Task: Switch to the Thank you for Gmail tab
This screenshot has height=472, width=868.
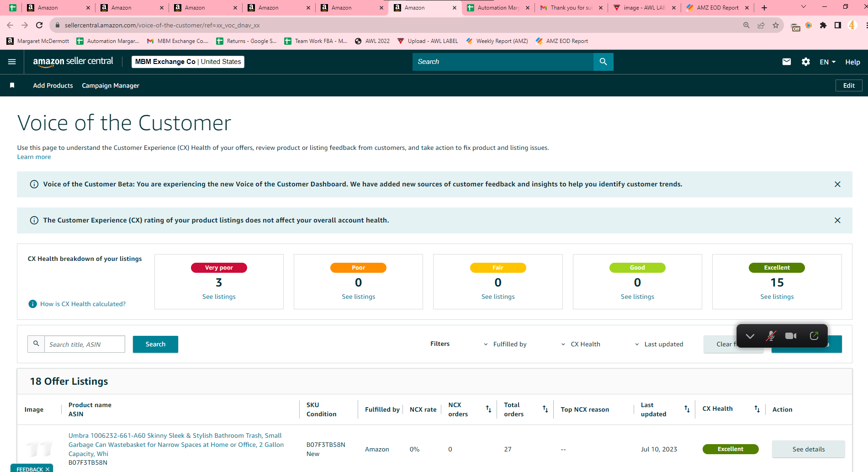Action: [x=571, y=8]
